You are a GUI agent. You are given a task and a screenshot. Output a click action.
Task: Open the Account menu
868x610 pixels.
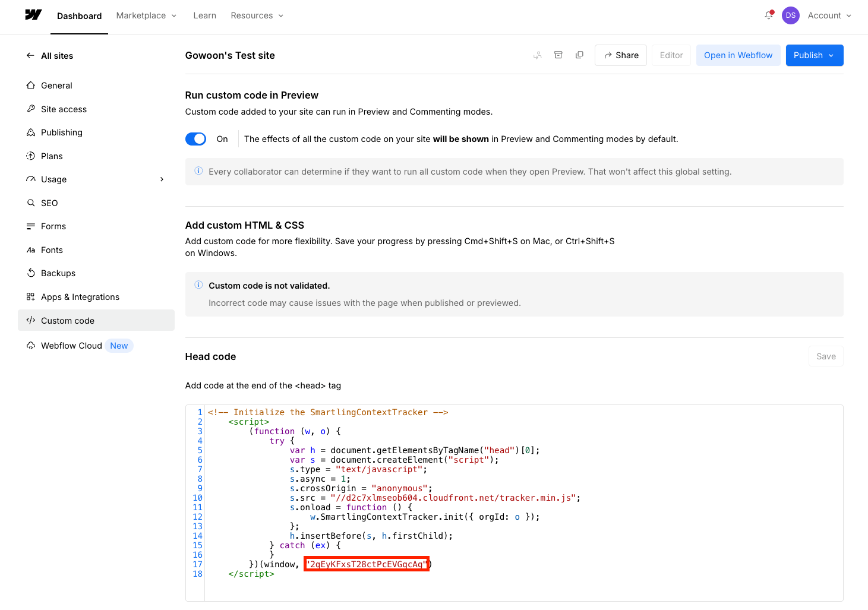coord(829,15)
